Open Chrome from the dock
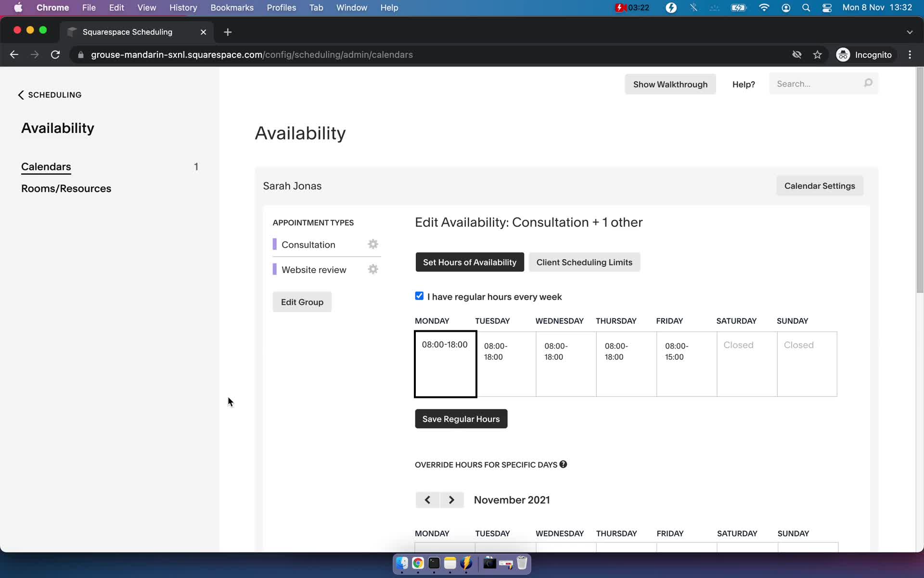The height and width of the screenshot is (578, 924). pos(418,563)
